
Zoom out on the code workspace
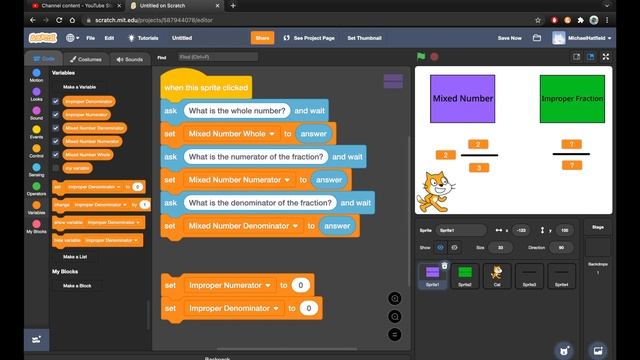point(394,316)
